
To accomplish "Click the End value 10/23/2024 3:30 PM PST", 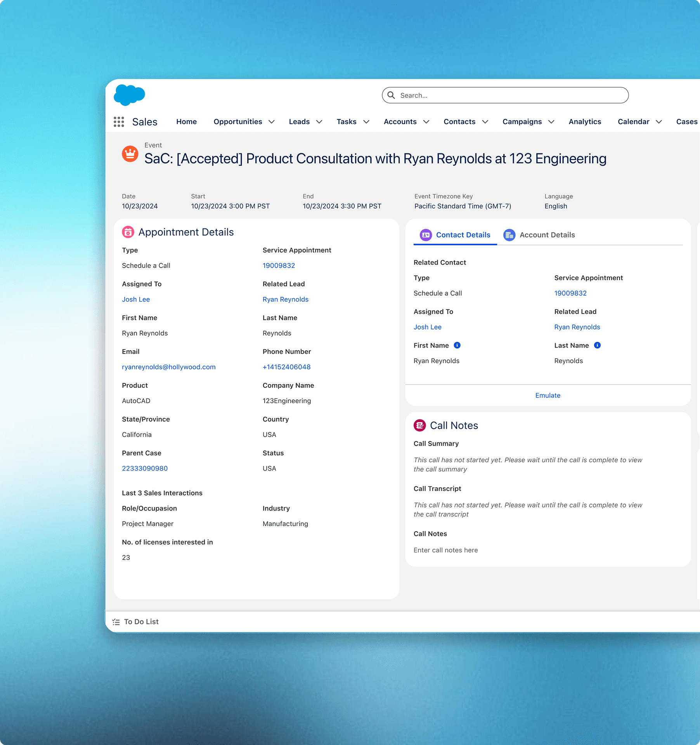I will pyautogui.click(x=342, y=206).
